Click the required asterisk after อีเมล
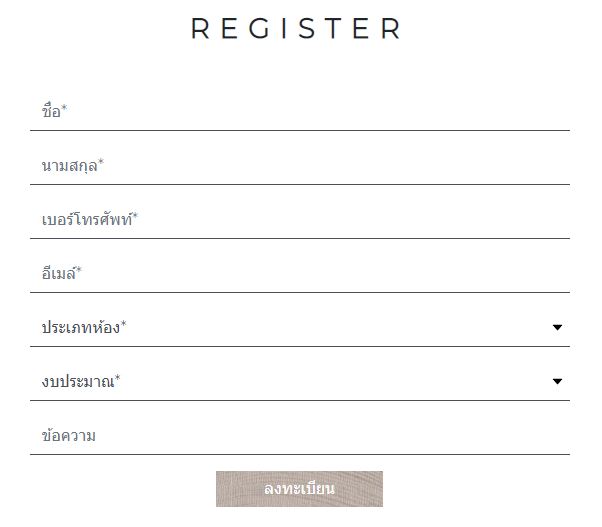This screenshot has width=602, height=527. (x=79, y=271)
